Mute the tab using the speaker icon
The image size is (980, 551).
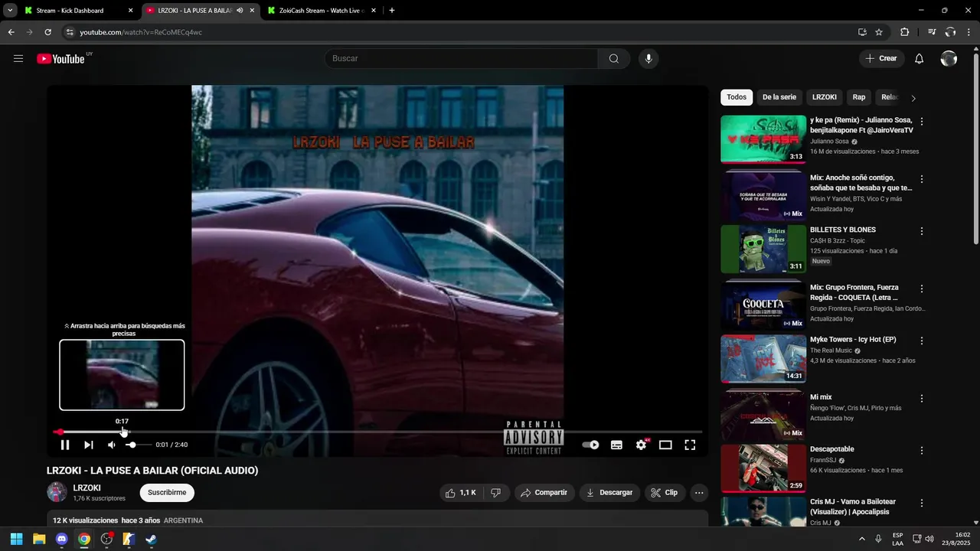240,11
